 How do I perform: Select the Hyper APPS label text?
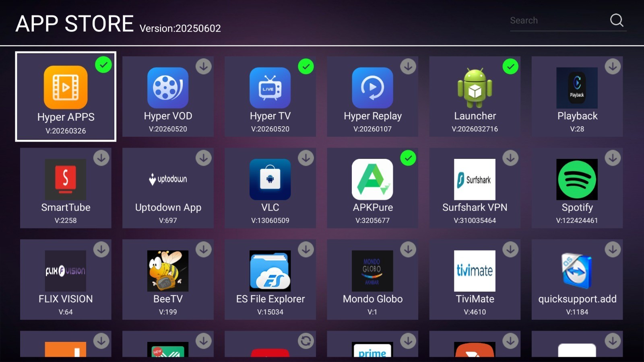66,117
